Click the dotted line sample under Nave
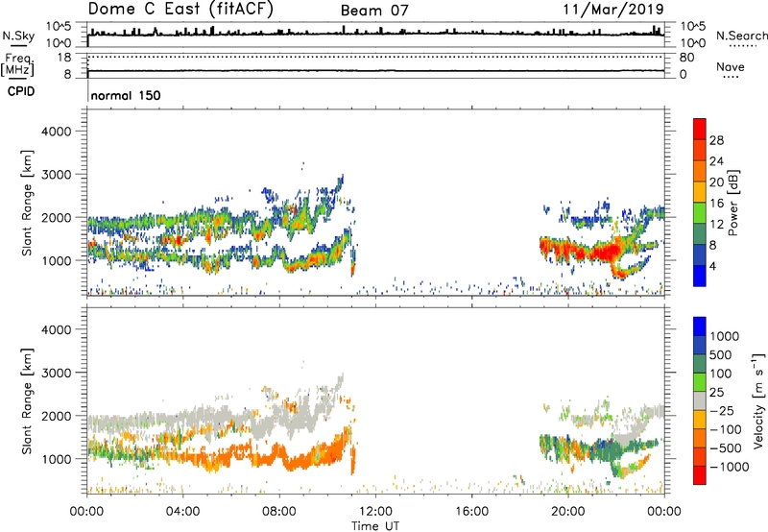The image size is (768, 532). pyautogui.click(x=731, y=77)
